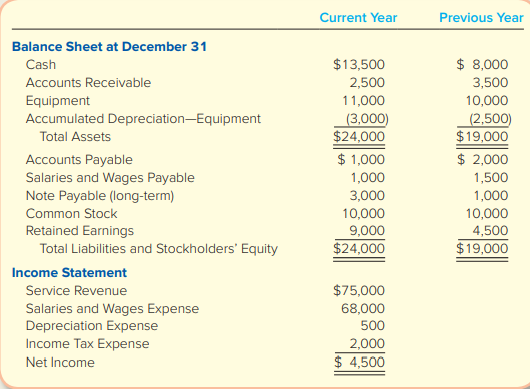This screenshot has width=530, height=389.
Task: Click the current year Equipment value 11,000
Action: [364, 100]
